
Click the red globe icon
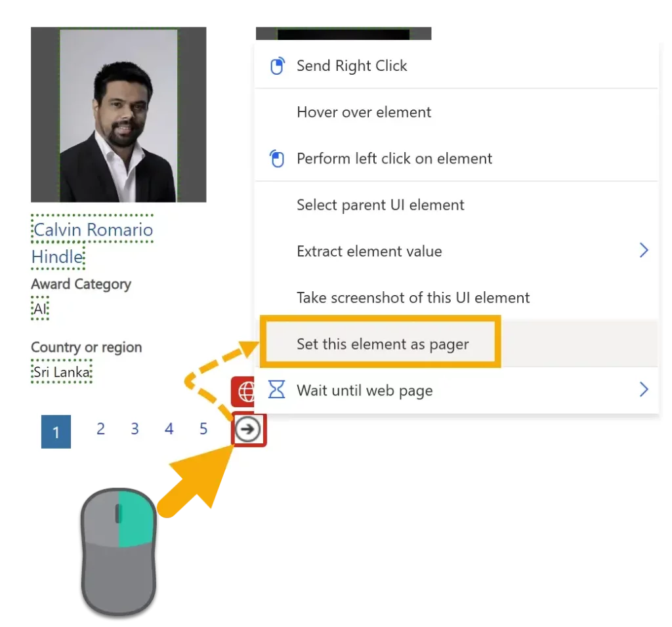[245, 392]
